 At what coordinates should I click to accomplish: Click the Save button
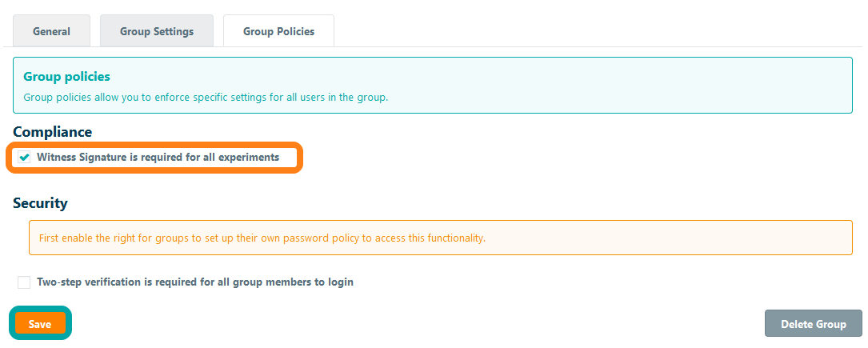pos(40,324)
